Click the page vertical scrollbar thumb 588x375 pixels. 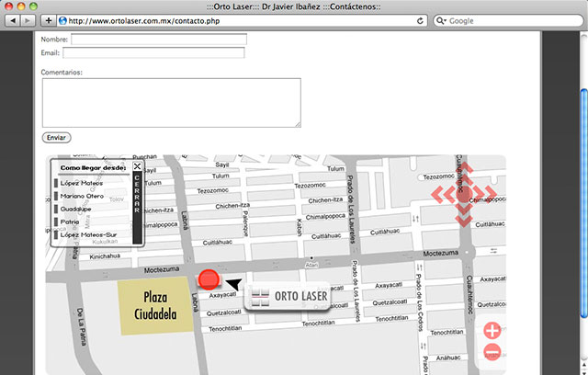(x=584, y=202)
